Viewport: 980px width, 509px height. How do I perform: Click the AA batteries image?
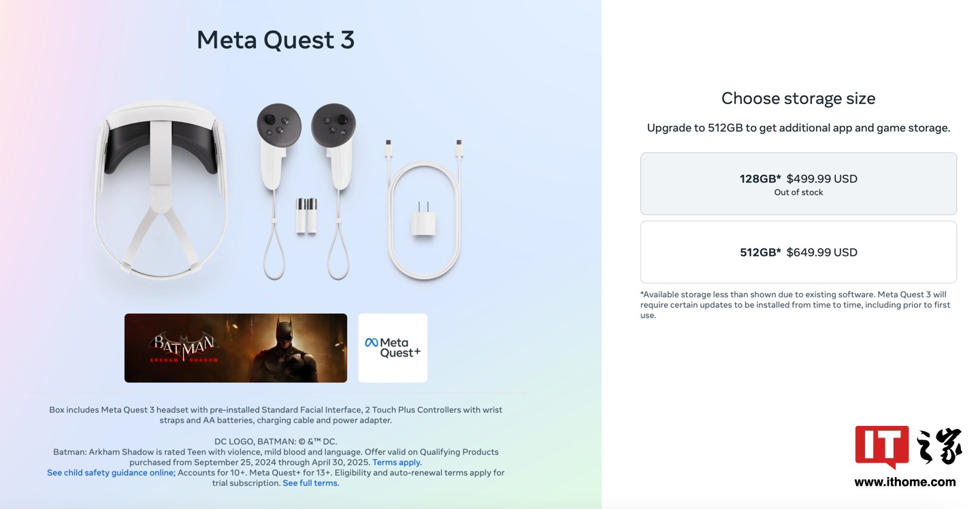pyautogui.click(x=306, y=216)
